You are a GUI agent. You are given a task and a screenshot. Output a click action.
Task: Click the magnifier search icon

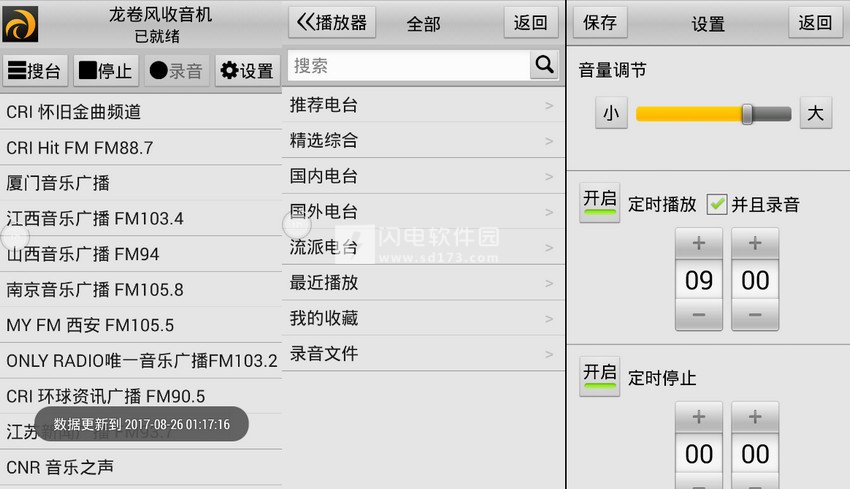544,65
